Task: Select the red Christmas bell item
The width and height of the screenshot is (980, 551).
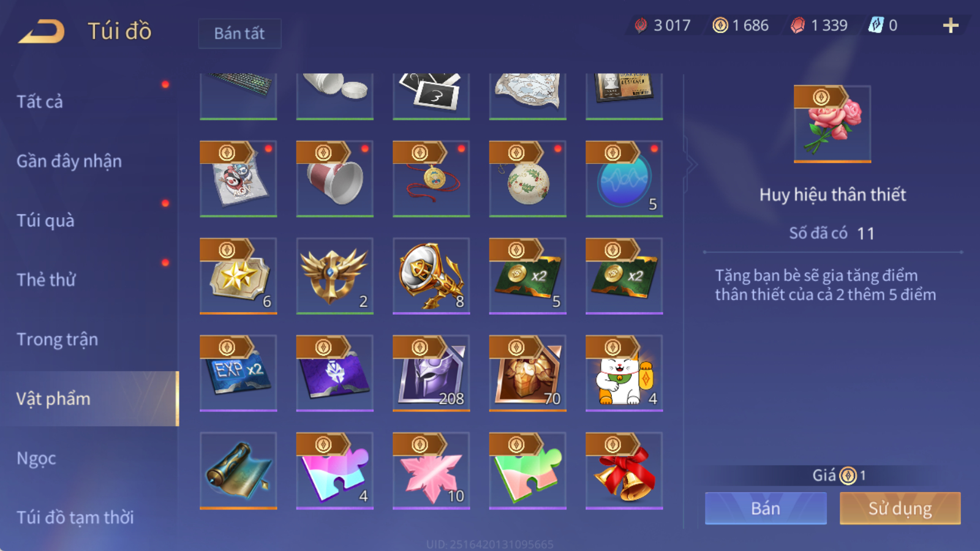Action: (x=624, y=471)
